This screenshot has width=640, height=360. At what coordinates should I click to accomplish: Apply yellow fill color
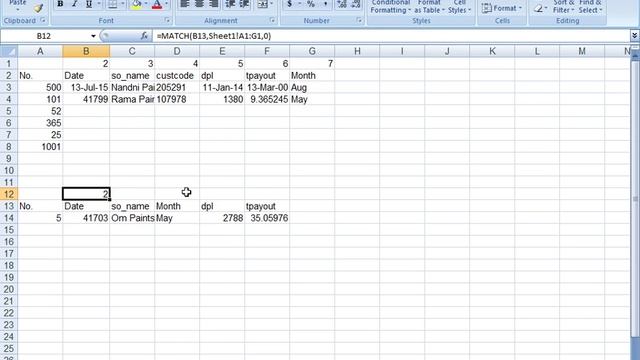pos(137,4)
